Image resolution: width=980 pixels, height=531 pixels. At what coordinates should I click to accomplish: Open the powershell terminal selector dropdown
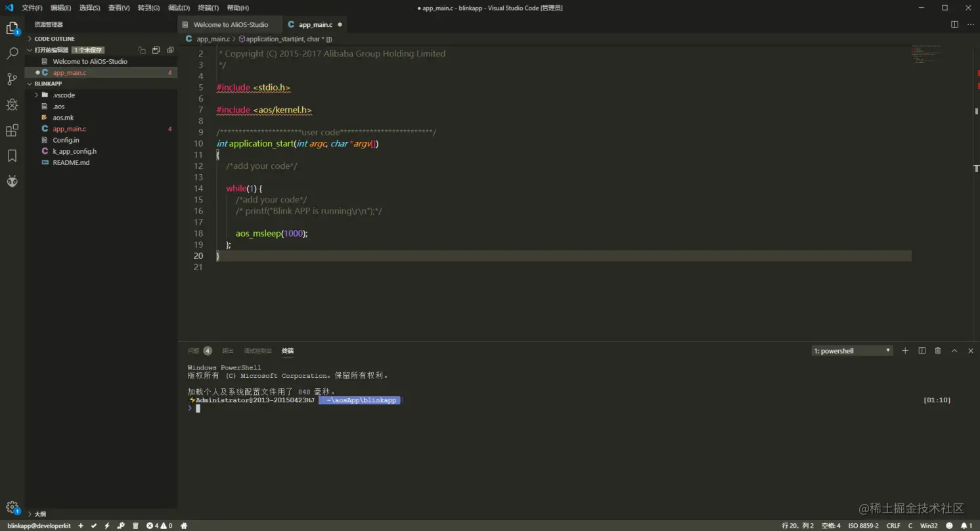point(853,351)
